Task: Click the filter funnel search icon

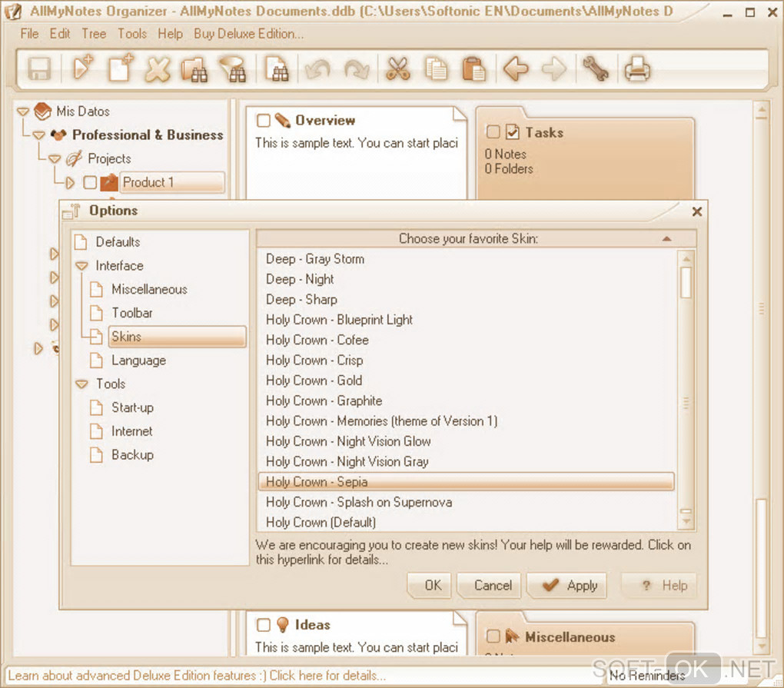Action: 233,69
